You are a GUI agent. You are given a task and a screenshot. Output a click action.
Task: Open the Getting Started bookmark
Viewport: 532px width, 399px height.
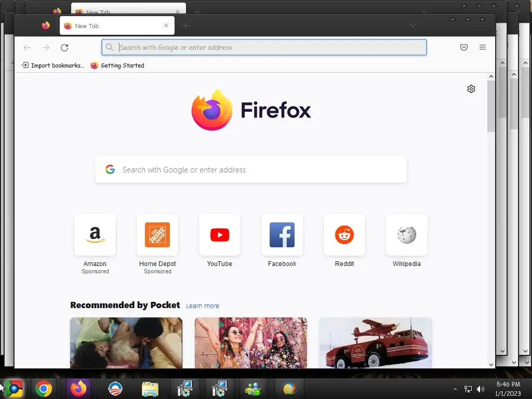coord(117,65)
